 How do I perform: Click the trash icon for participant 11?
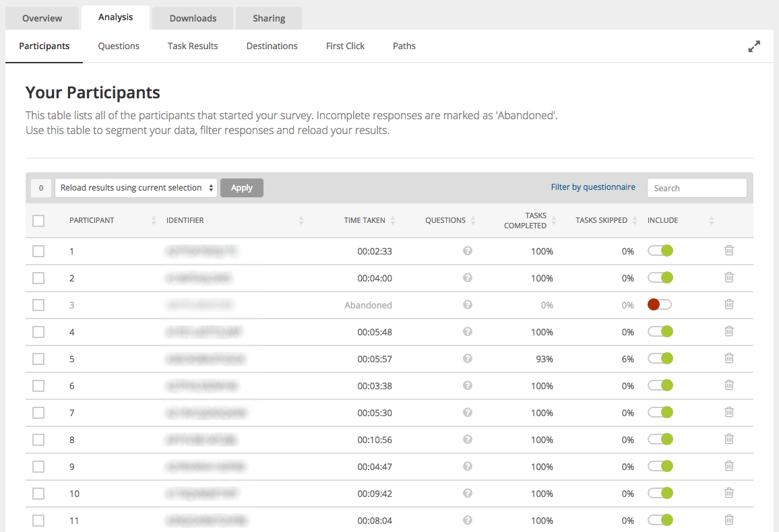click(x=729, y=520)
